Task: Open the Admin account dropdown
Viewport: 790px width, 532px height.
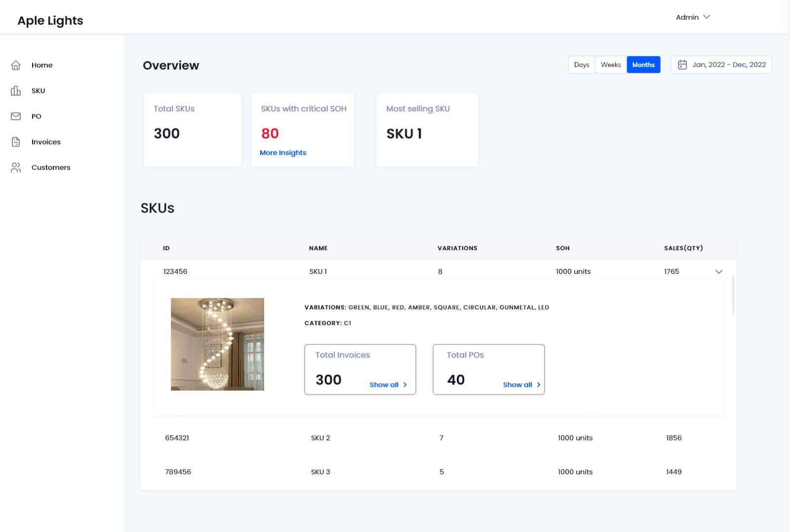Action: click(x=693, y=17)
